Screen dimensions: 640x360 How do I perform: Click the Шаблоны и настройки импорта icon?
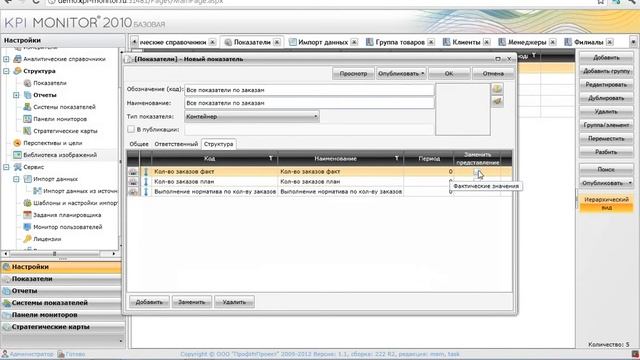(27, 203)
